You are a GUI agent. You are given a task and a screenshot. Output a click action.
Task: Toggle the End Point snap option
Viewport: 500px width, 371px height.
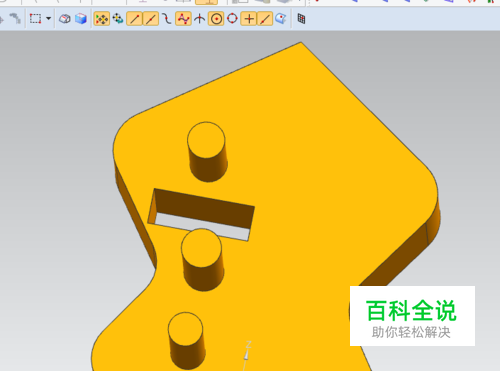pos(134,19)
